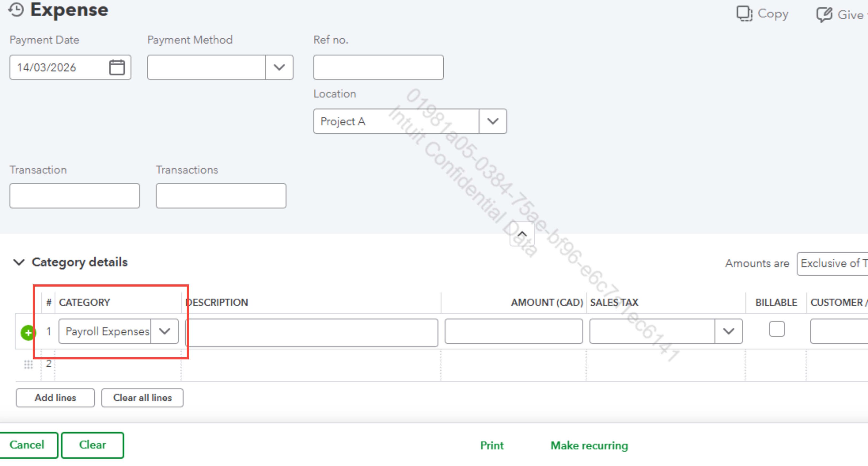Viewport: 868px width, 466px height.
Task: Click the Make recurring link
Action: pos(589,445)
